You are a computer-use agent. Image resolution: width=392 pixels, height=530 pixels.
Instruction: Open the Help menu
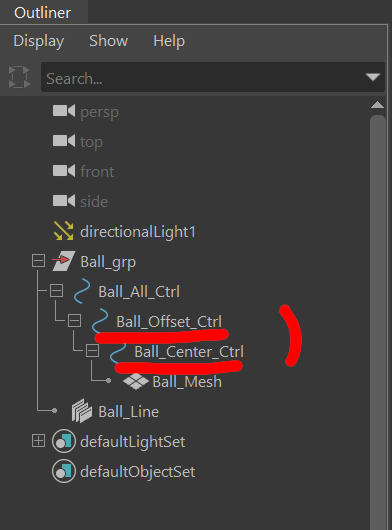pyautogui.click(x=169, y=41)
